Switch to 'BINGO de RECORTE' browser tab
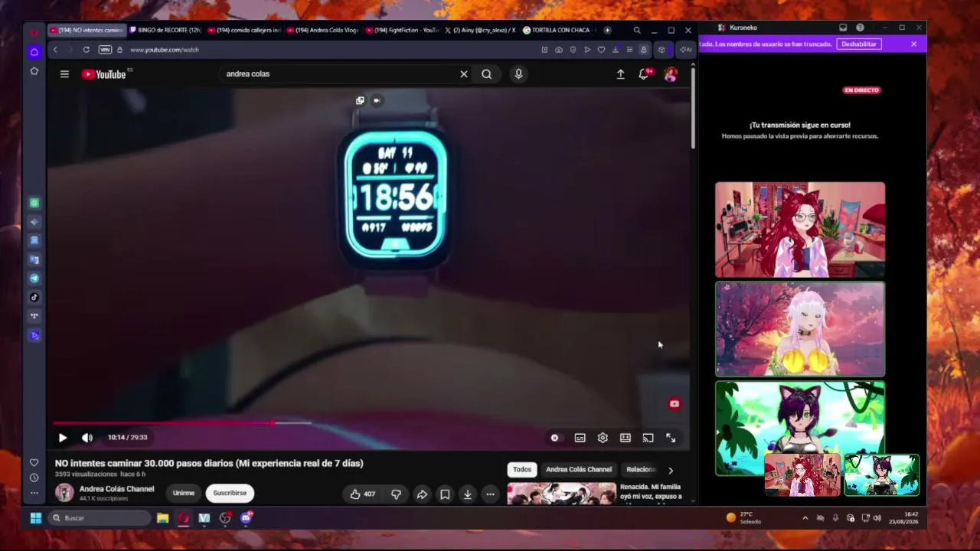Image resolution: width=980 pixels, height=551 pixels. point(165,31)
